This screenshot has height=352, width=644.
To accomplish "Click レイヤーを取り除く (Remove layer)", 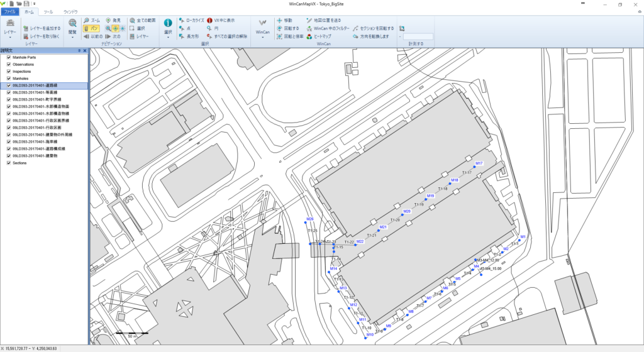I will pyautogui.click(x=42, y=37).
